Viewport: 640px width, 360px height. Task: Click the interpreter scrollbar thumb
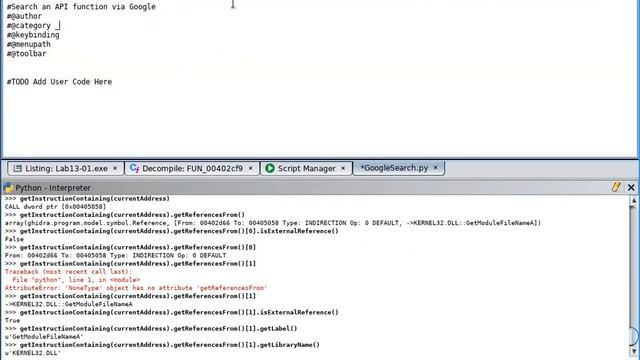635,336
